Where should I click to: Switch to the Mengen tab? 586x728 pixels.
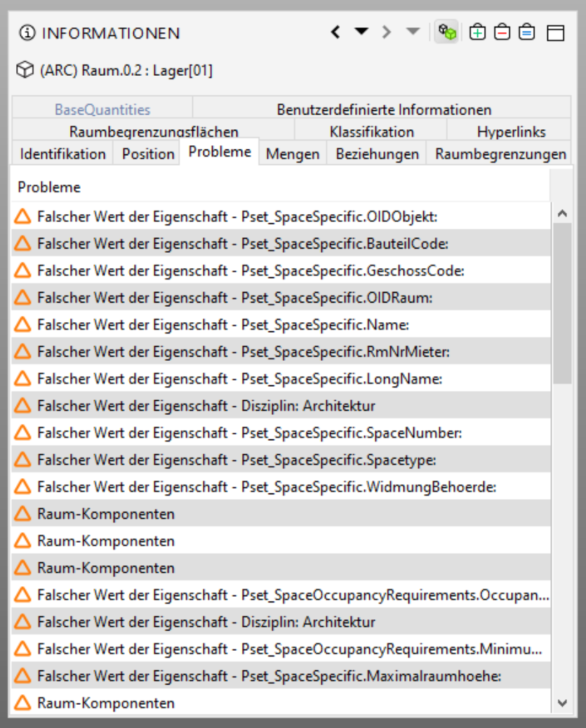(x=293, y=153)
